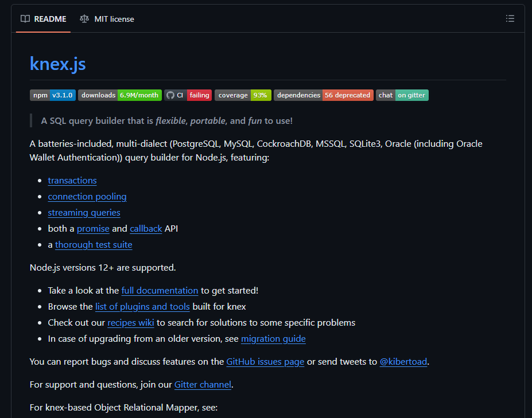Open the list of plugins and tools link
532x418 pixels.
click(143, 307)
